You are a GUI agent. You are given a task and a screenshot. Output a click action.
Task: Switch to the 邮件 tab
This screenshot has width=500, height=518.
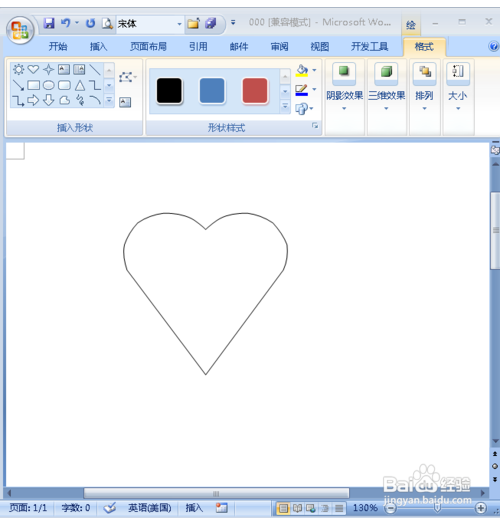pos(239,46)
